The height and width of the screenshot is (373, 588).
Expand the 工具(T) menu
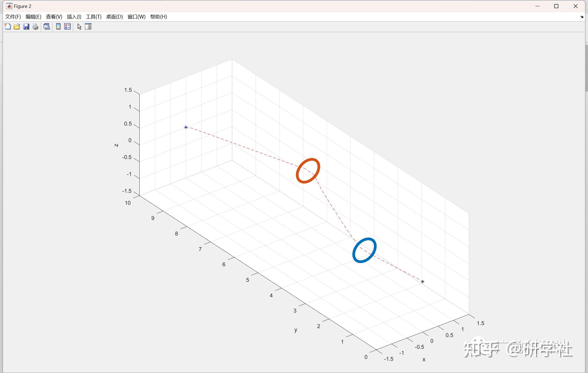coord(93,17)
